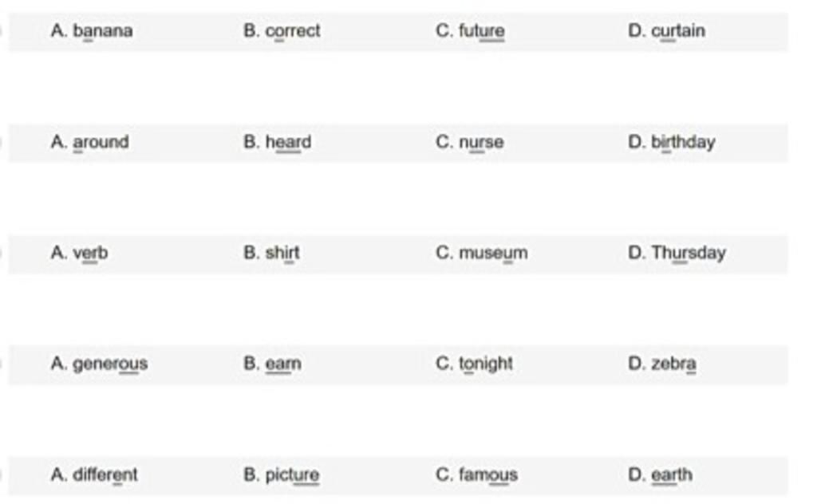Click answer C. famous
The width and height of the screenshot is (817, 504).
477,474
